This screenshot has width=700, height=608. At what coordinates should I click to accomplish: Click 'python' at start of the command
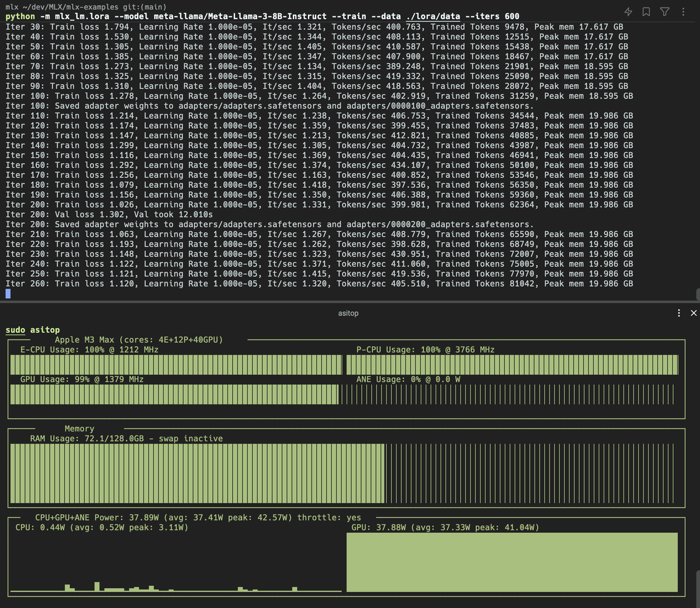click(20, 16)
